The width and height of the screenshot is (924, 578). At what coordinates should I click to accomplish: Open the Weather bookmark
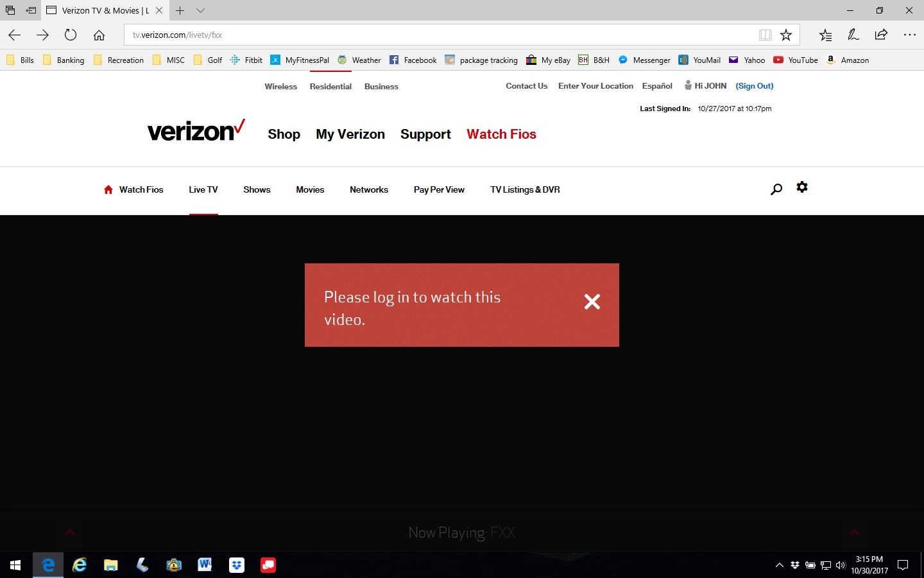point(359,60)
